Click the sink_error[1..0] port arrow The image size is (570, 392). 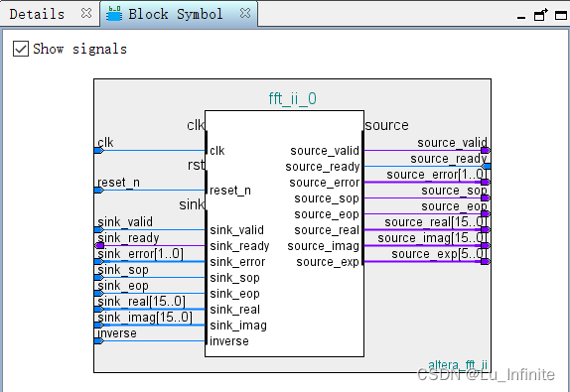click(99, 262)
